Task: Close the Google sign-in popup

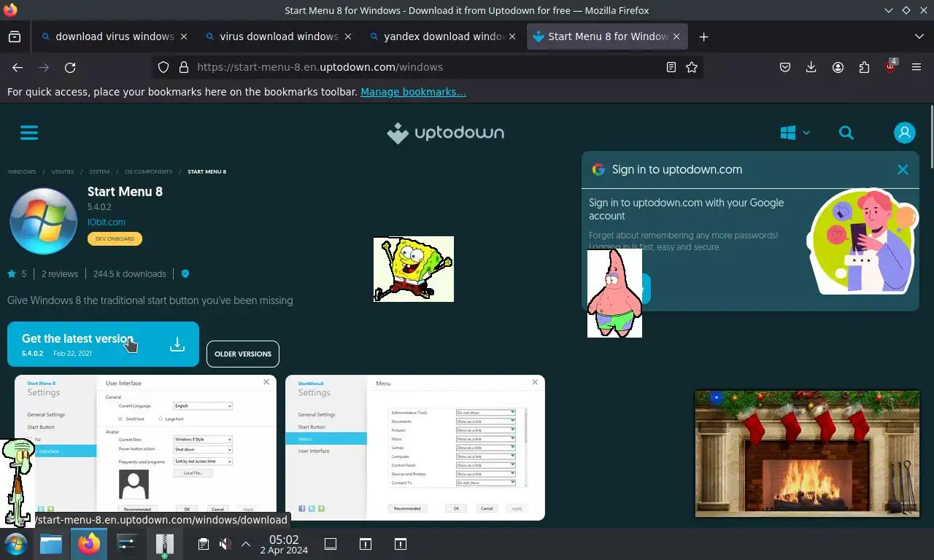Action: point(903,169)
